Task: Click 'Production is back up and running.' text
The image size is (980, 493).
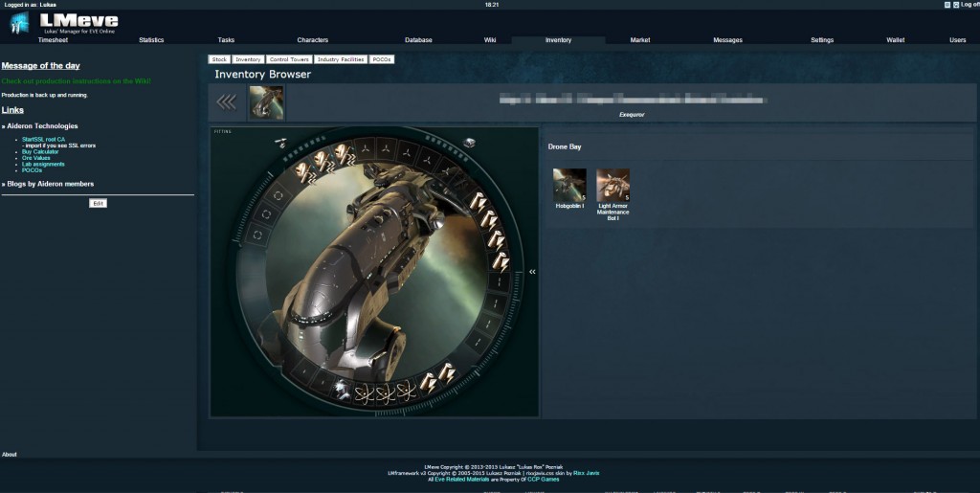Action: 44,95
